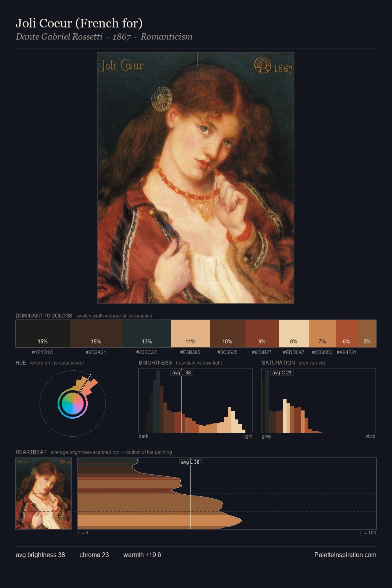Click the 'grey' axis label on Saturation chart
Image resolution: width=392 pixels, height=588 pixels.
[267, 436]
